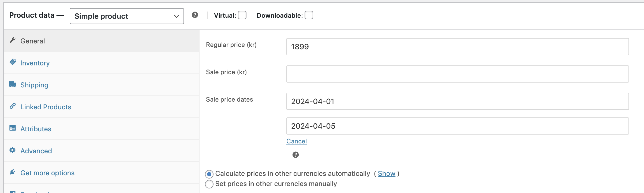The width and height of the screenshot is (644, 193).
Task: Click the Inventory tag icon
Action: tap(13, 62)
